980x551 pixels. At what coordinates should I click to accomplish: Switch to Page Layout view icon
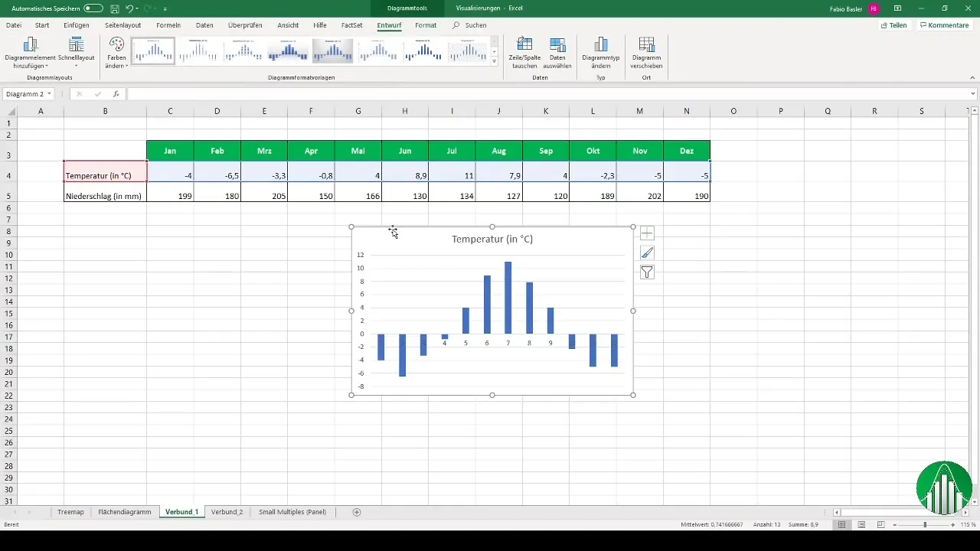click(x=861, y=525)
